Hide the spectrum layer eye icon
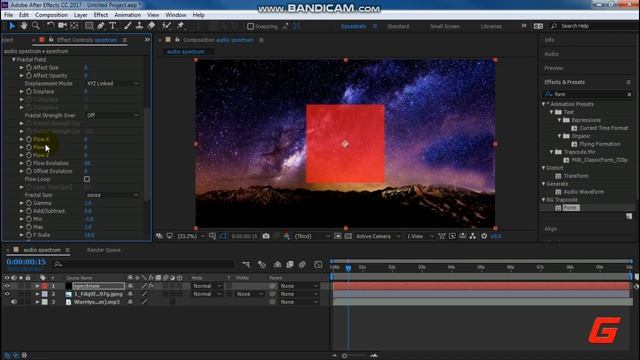Viewport: 640px width, 360px height. [x=7, y=286]
